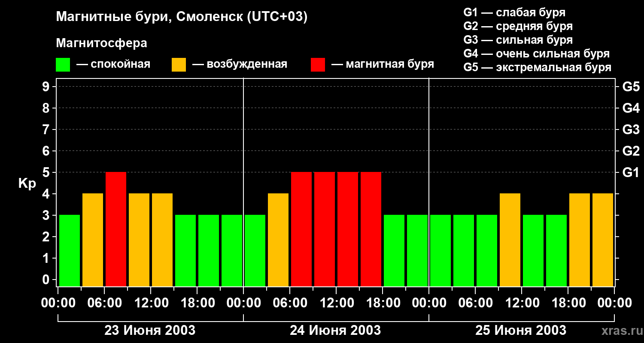This screenshot has height=343, width=644.
Task: Click the chart title Магнитные бури, Смоленск
Action: [x=182, y=17]
